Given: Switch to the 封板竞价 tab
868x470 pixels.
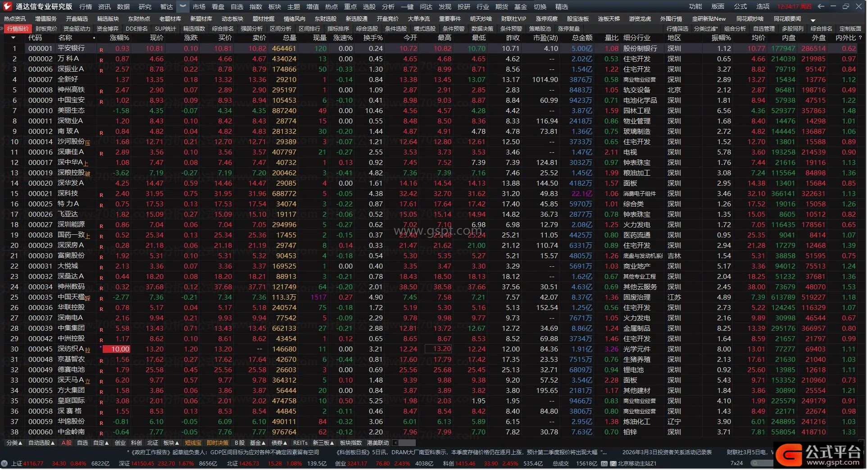Looking at the screenshot, I should 46,28.
